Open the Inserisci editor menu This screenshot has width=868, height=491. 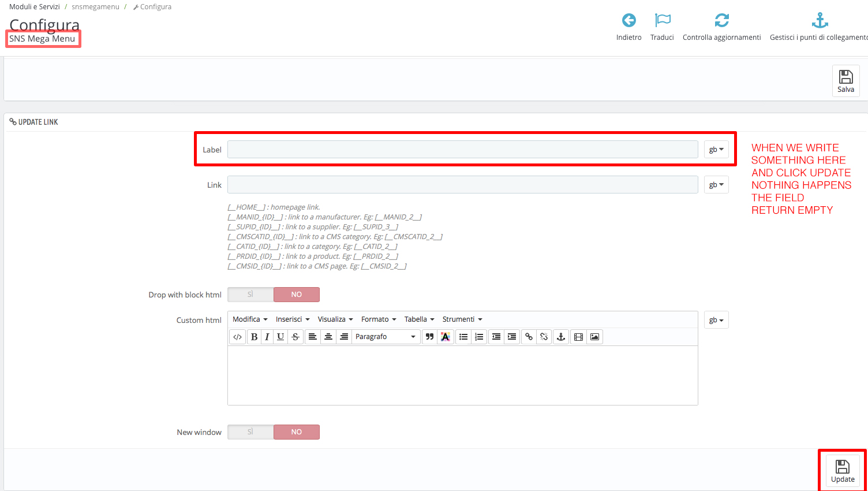point(293,319)
